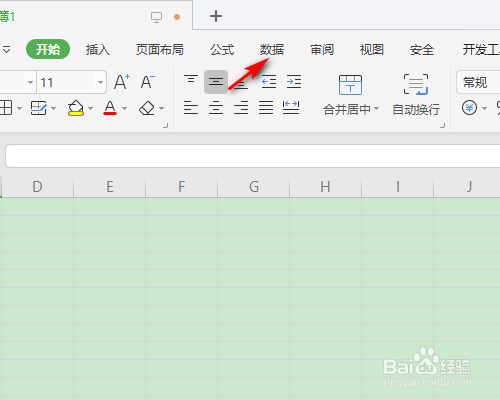
Task: Expand the 合并居中 dropdown arrow
Action: 377,109
